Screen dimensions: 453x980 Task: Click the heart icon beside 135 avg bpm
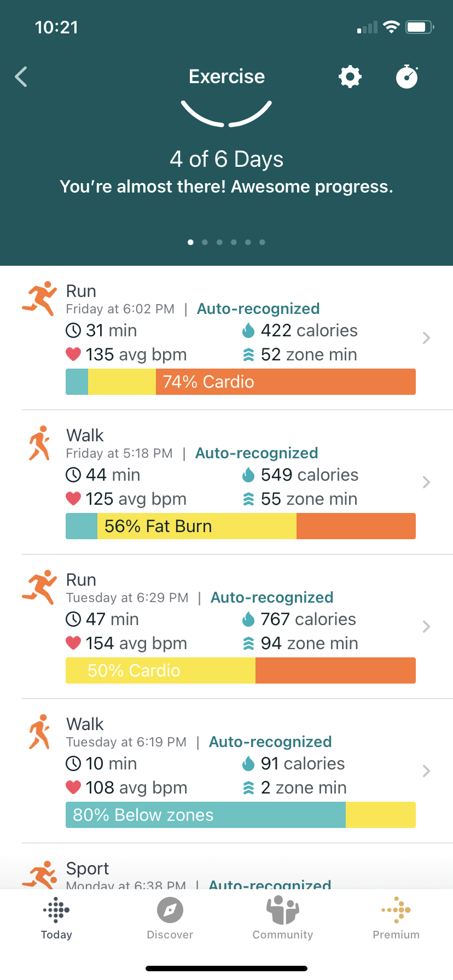73,354
